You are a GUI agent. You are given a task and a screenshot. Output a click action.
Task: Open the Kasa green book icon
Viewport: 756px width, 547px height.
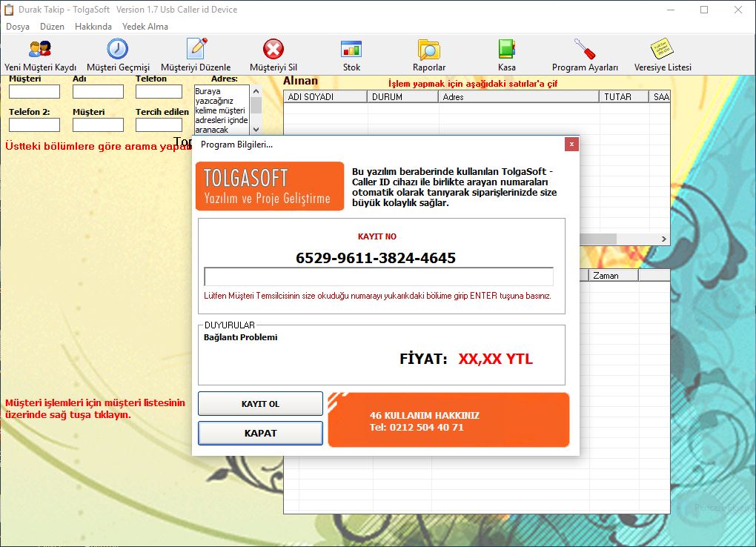click(507, 49)
